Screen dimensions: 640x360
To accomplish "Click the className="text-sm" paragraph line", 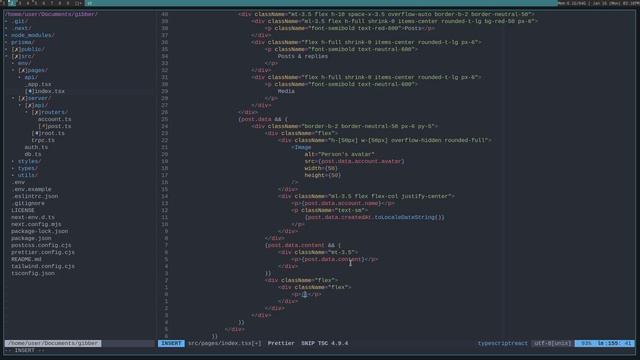I will tap(329, 210).
